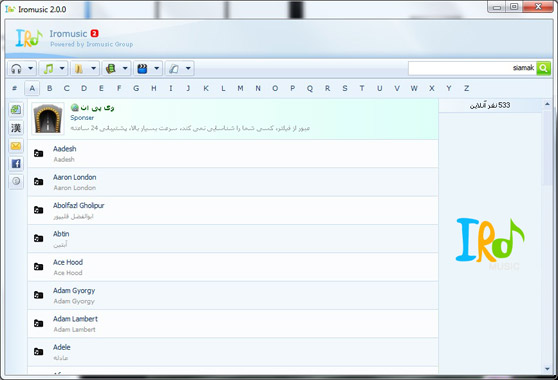Click folder icon beside Adam Lambert

[x=38, y=323]
